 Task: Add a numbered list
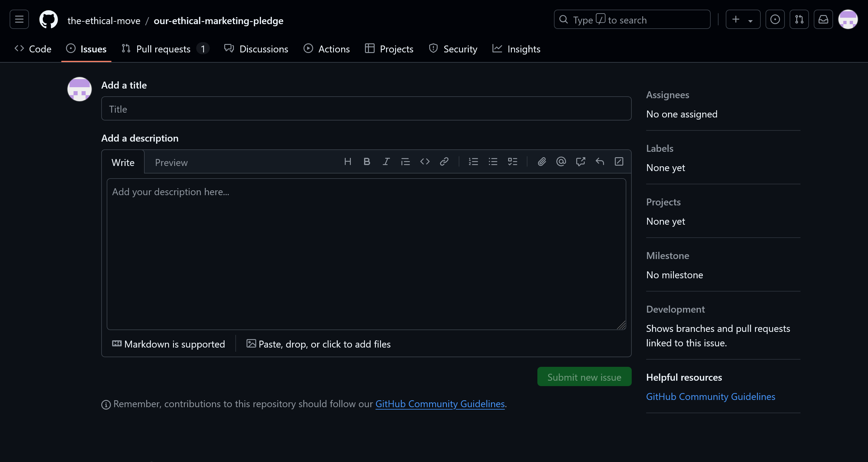pos(473,162)
